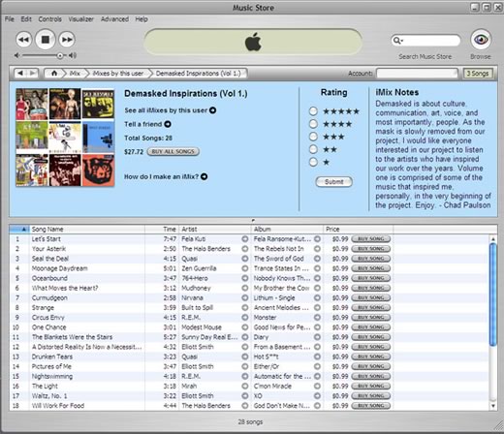Select the five-star rating radio button
The height and width of the screenshot is (434, 504).
(313, 111)
